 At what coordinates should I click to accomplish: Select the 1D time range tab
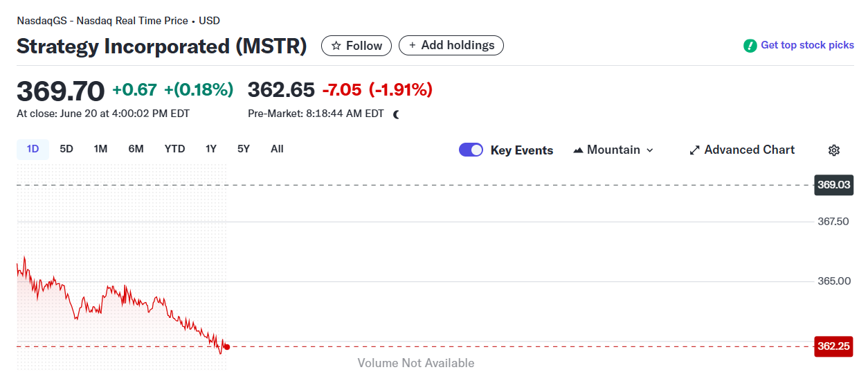coord(33,149)
